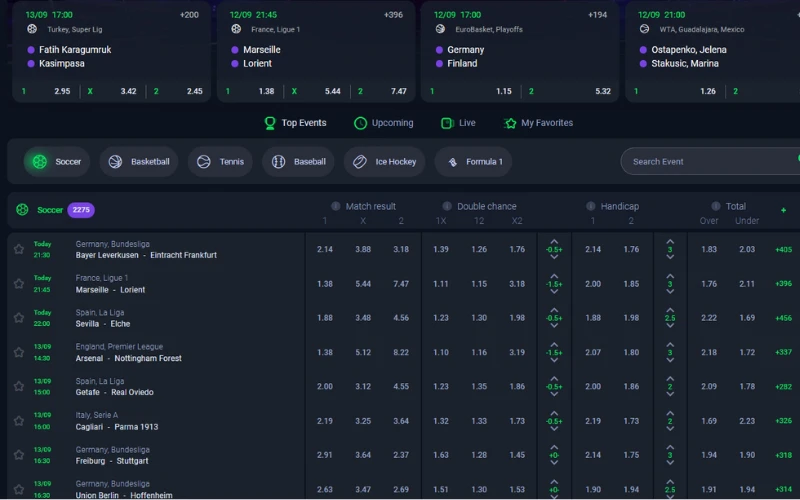Viewport: 800px width, 500px height.
Task: Select handicap 2 odds 1.80 for Arsenal row
Action: coord(631,352)
